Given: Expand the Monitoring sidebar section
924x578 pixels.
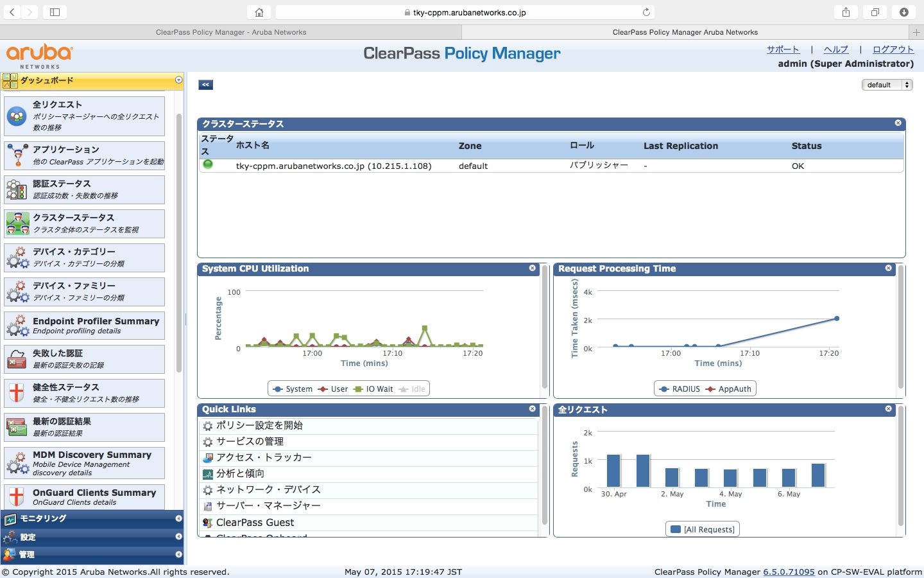Looking at the screenshot, I should 178,518.
